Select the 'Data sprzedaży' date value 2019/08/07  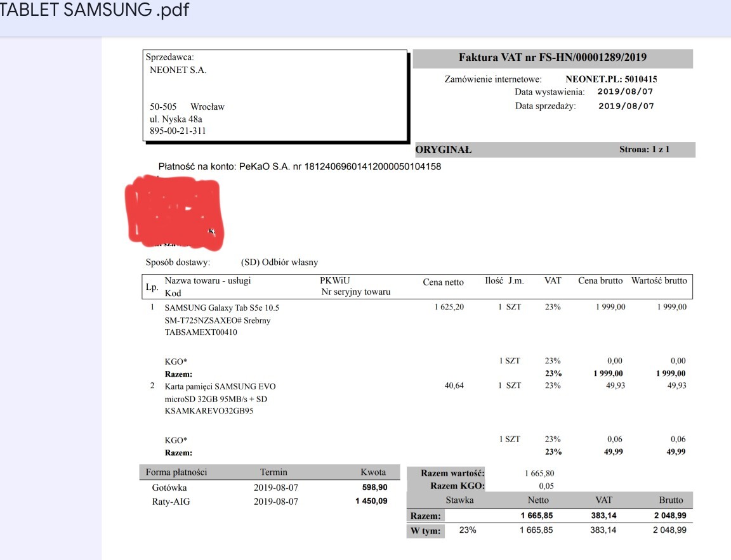click(x=626, y=106)
